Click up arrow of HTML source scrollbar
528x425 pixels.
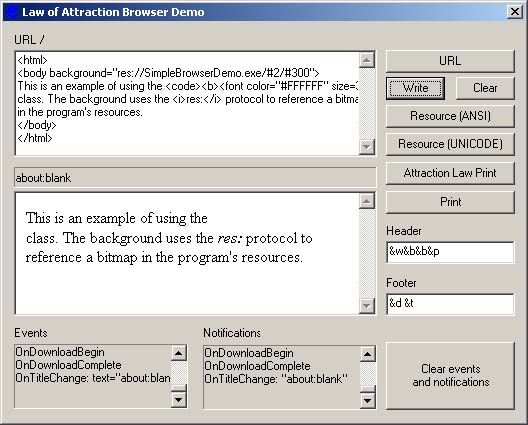(367, 60)
